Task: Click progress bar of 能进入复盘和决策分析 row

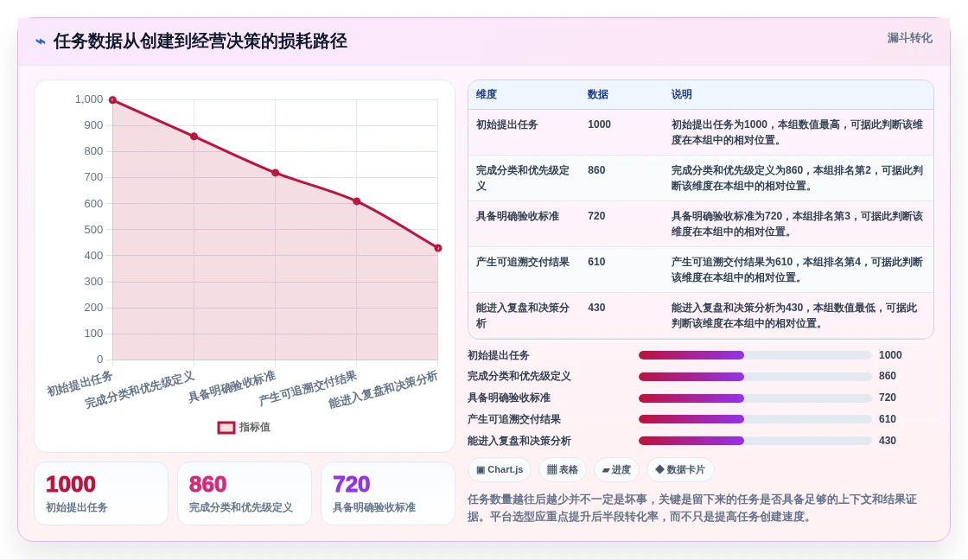Action: (x=755, y=441)
